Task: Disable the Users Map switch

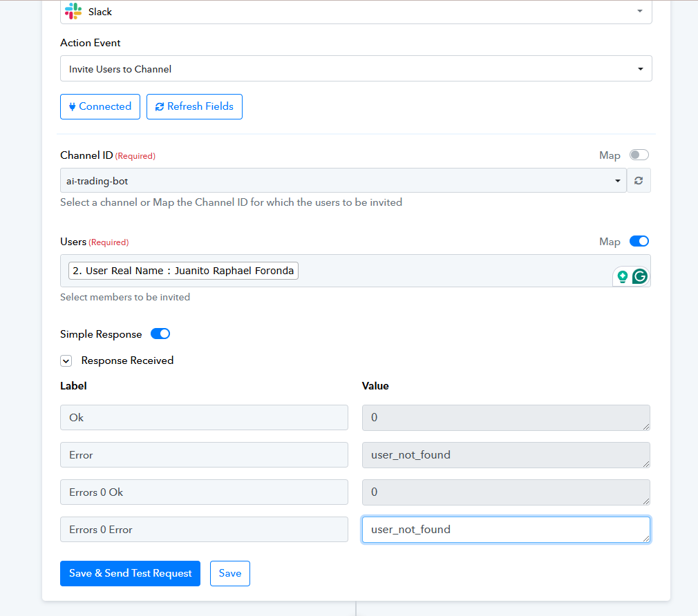Action: tap(639, 241)
